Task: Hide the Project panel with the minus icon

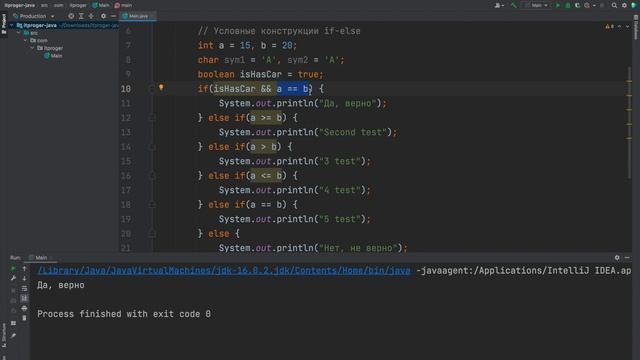Action: 113,16
